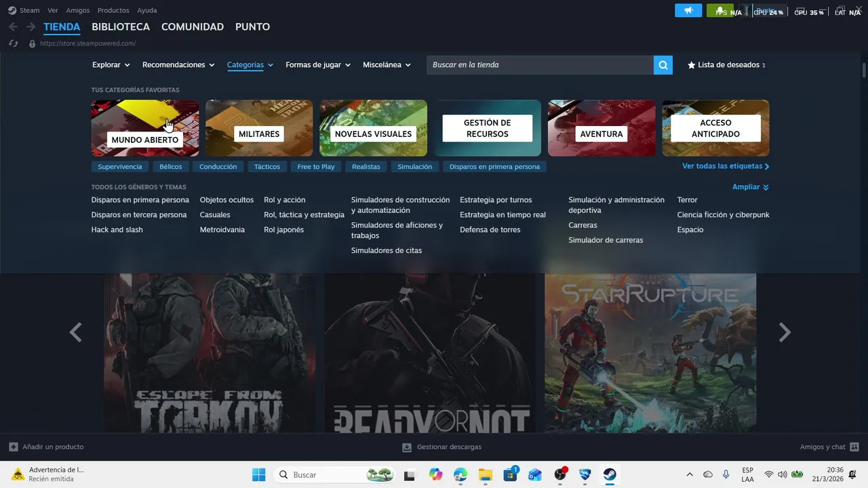
Task: Open Microsoft Edge on the taskbar
Action: (460, 474)
